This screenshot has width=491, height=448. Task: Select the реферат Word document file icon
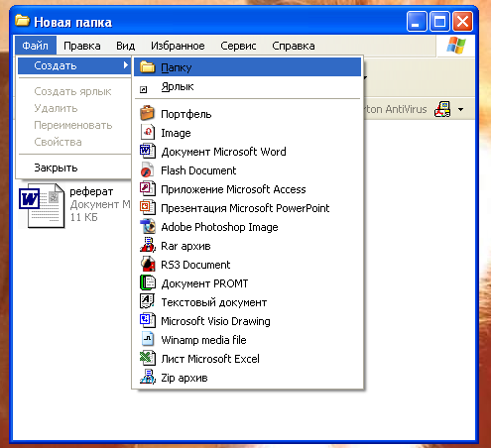click(42, 205)
